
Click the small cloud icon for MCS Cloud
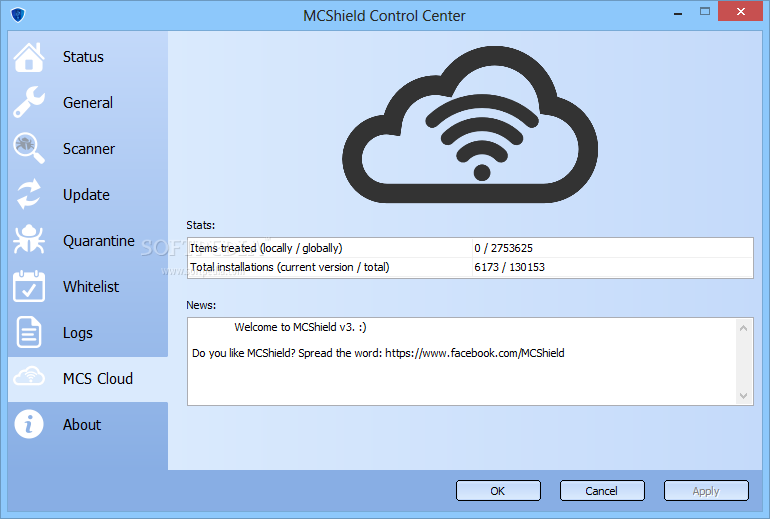(x=29, y=377)
